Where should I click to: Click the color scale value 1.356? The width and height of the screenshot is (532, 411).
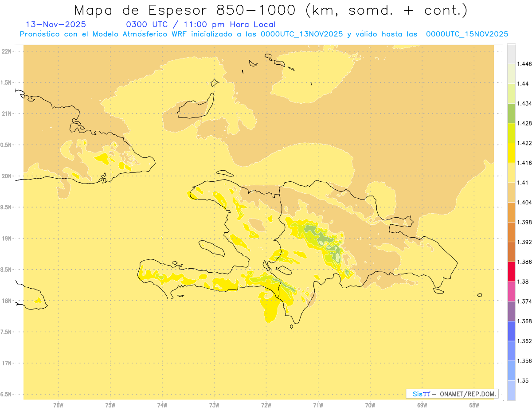pos(524,361)
